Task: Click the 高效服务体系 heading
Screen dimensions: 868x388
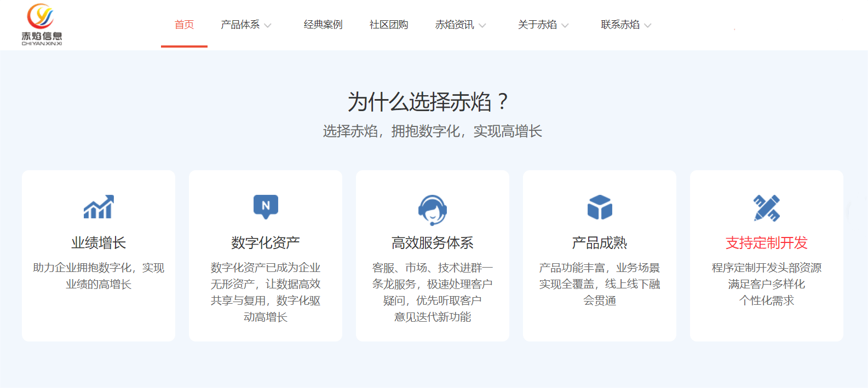Action: click(433, 242)
